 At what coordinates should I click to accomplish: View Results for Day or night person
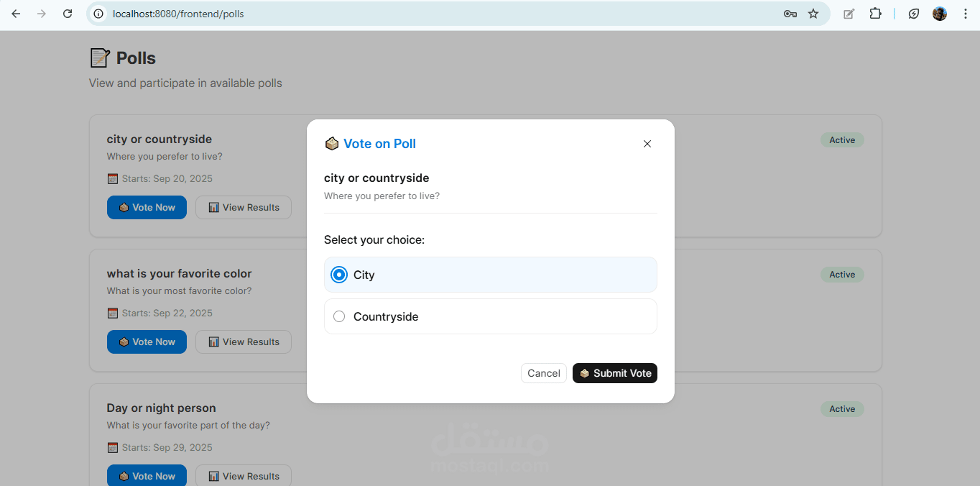244,476
